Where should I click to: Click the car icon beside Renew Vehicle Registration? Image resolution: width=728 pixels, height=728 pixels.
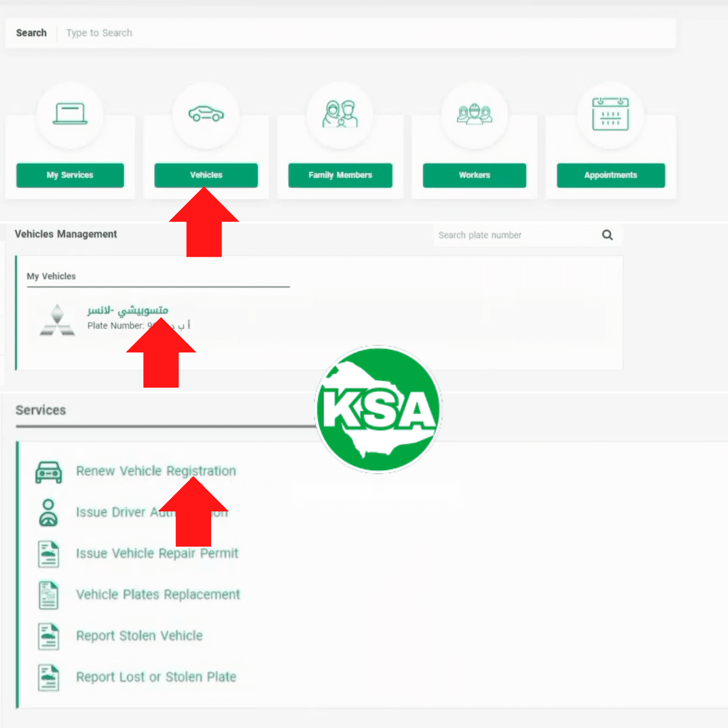point(49,471)
